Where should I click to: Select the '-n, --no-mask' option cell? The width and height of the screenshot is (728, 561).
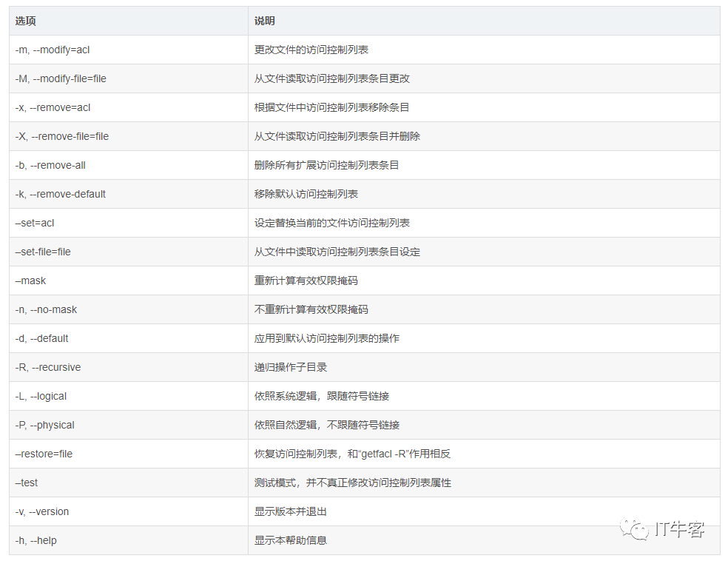(x=129, y=309)
